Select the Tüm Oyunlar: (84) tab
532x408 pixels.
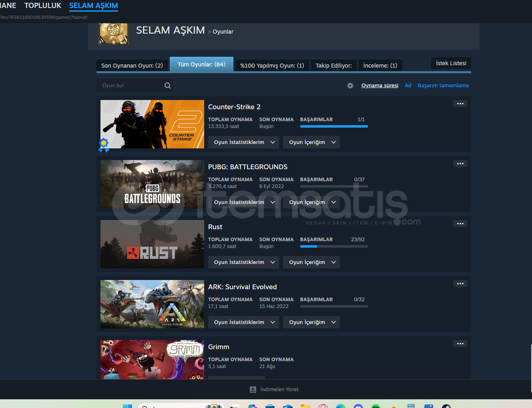[x=202, y=64]
